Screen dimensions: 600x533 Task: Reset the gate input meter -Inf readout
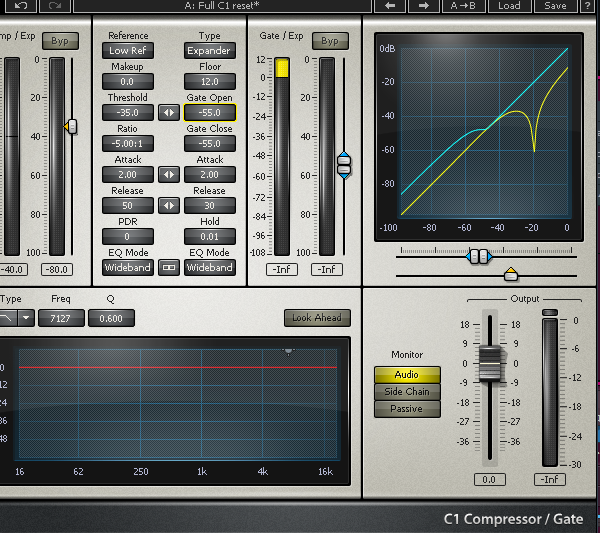click(x=282, y=269)
